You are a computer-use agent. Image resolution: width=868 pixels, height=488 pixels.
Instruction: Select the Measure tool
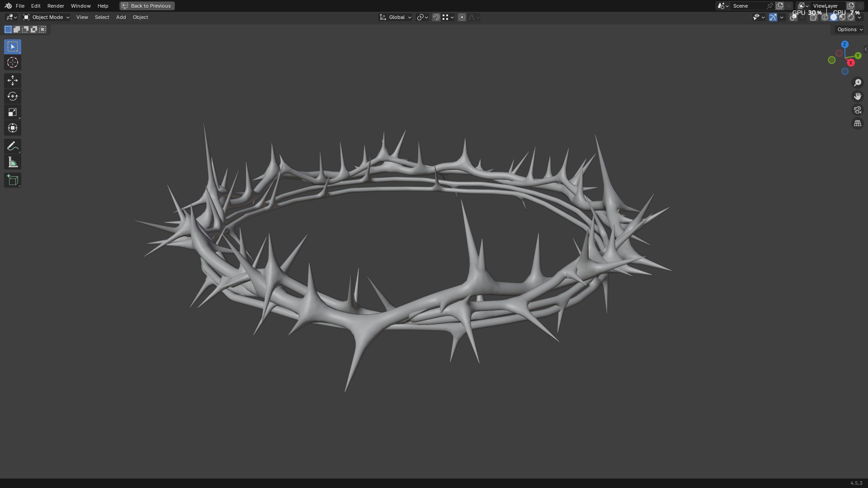(13, 162)
